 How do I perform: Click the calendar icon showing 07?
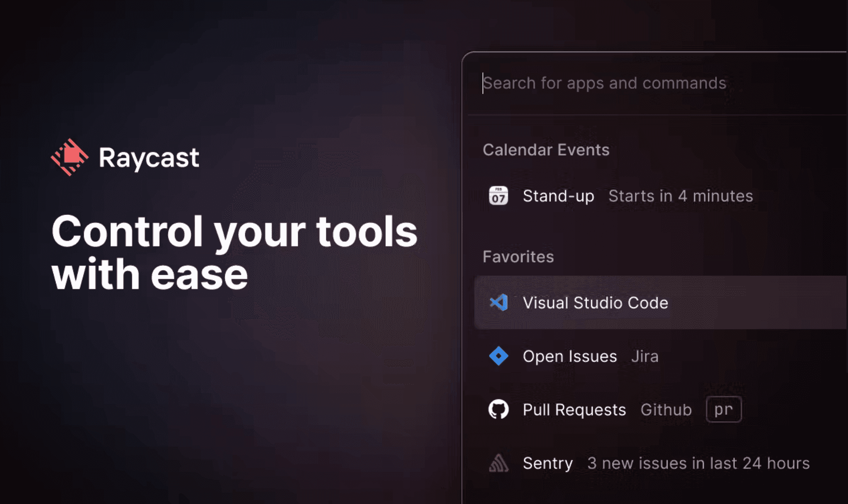[x=499, y=196]
